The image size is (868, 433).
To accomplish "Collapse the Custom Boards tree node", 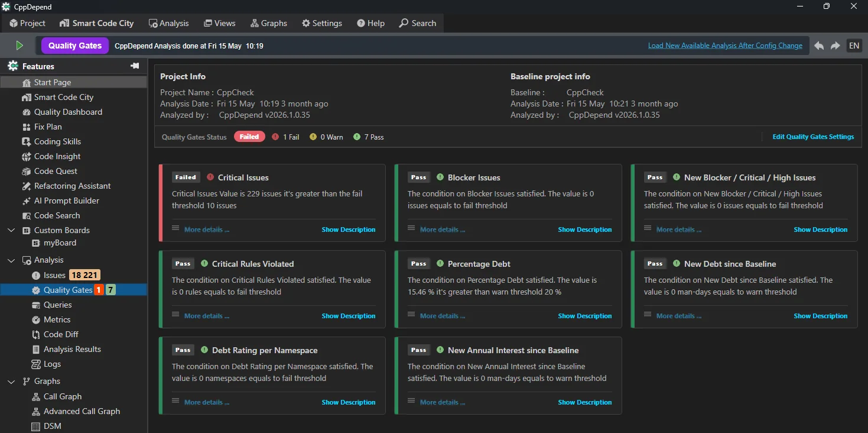I will tap(11, 230).
